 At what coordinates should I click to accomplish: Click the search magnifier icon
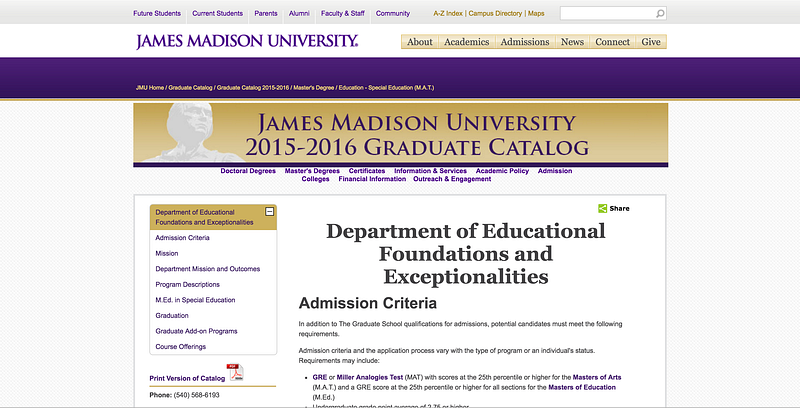pyautogui.click(x=660, y=14)
